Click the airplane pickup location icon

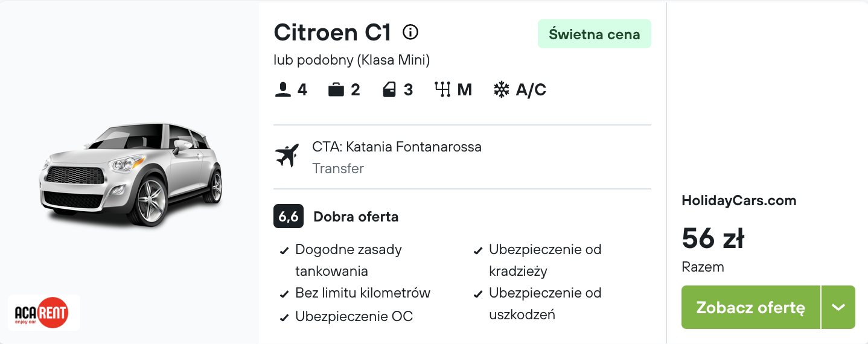coord(287,156)
